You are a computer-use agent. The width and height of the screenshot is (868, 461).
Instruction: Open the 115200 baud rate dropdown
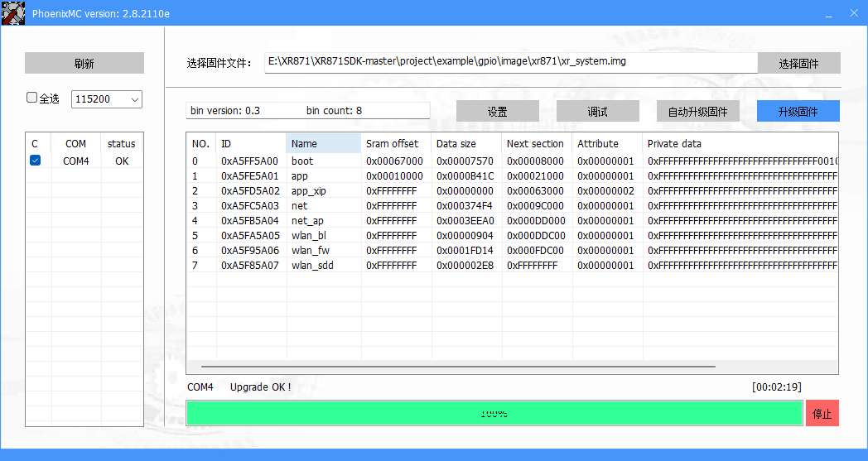coord(107,99)
